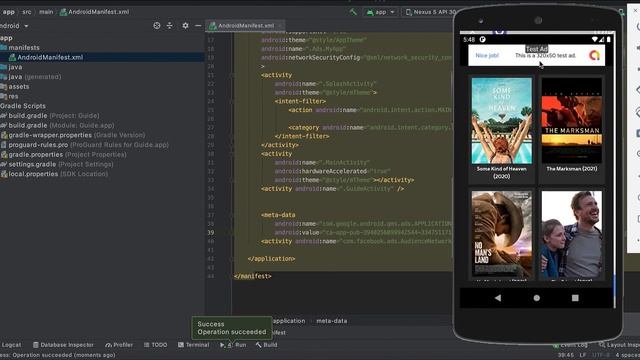This screenshot has width=640, height=360.
Task: Tap the poster of laughing man and woman
Action: point(571,234)
